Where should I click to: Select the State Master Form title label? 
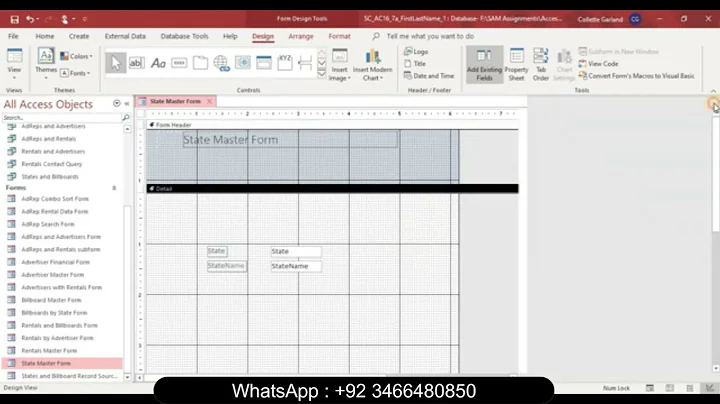pyautogui.click(x=290, y=140)
